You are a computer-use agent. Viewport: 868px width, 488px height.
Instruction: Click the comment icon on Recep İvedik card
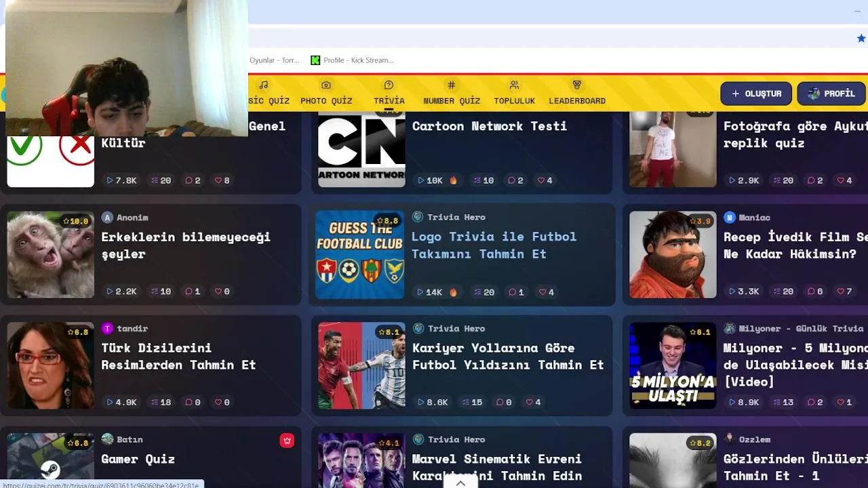click(x=811, y=291)
